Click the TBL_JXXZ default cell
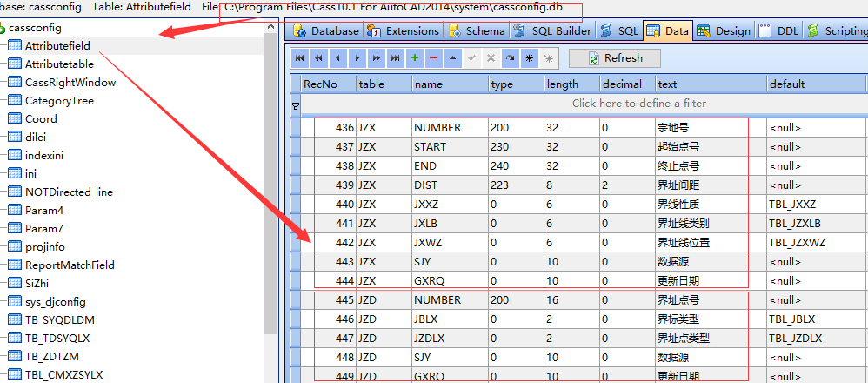The image size is (868, 383). [x=816, y=204]
